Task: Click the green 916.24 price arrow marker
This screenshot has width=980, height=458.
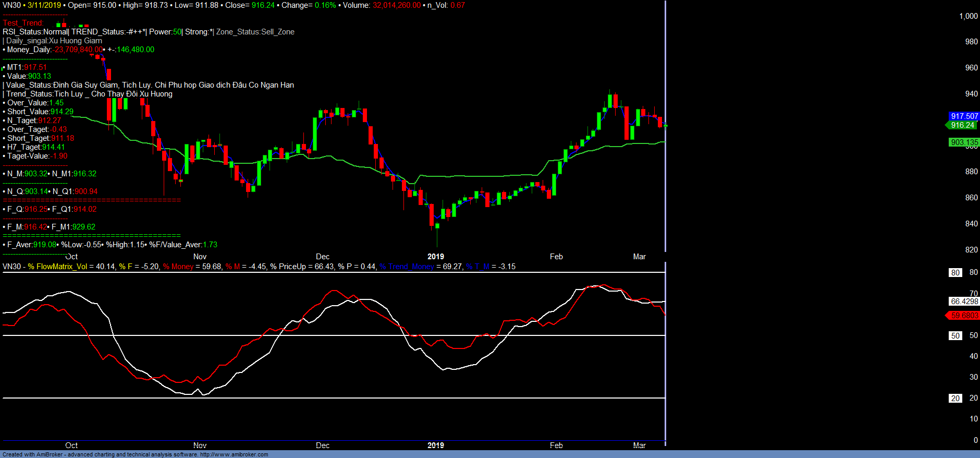Action: point(962,125)
